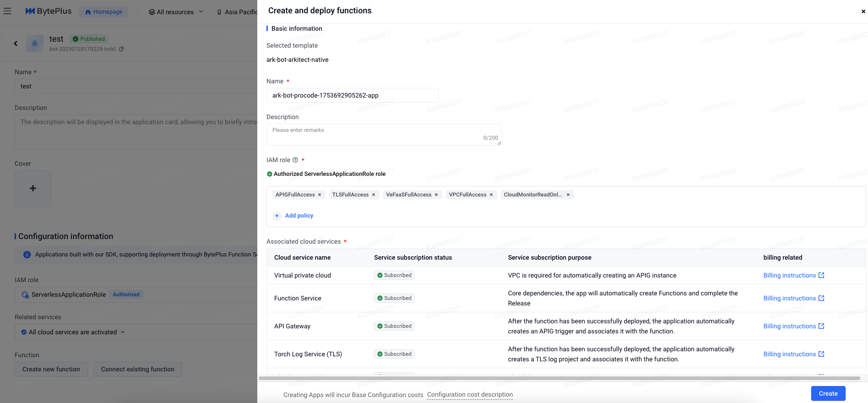Click Subscribed status for Torch Log Service
The width and height of the screenshot is (868, 403).
click(x=394, y=354)
